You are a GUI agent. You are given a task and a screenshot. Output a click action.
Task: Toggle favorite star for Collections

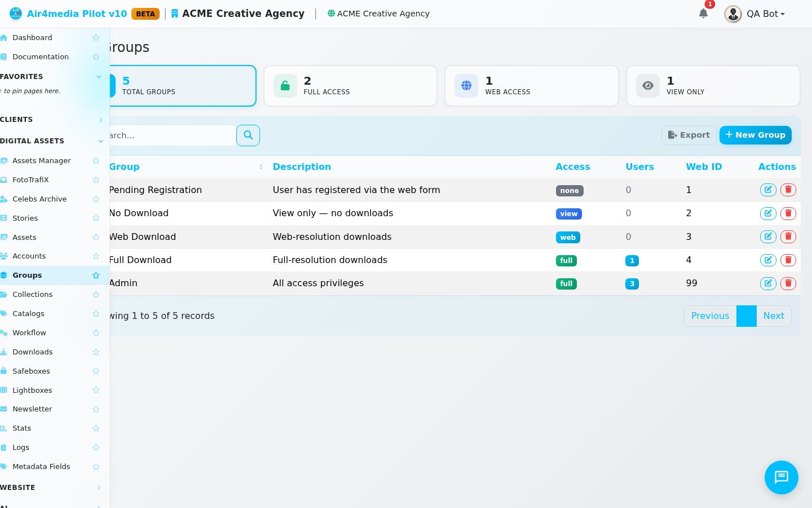[96, 295]
